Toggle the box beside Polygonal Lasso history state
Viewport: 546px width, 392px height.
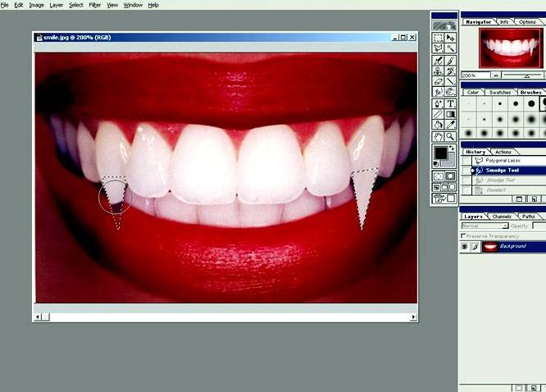click(x=466, y=161)
